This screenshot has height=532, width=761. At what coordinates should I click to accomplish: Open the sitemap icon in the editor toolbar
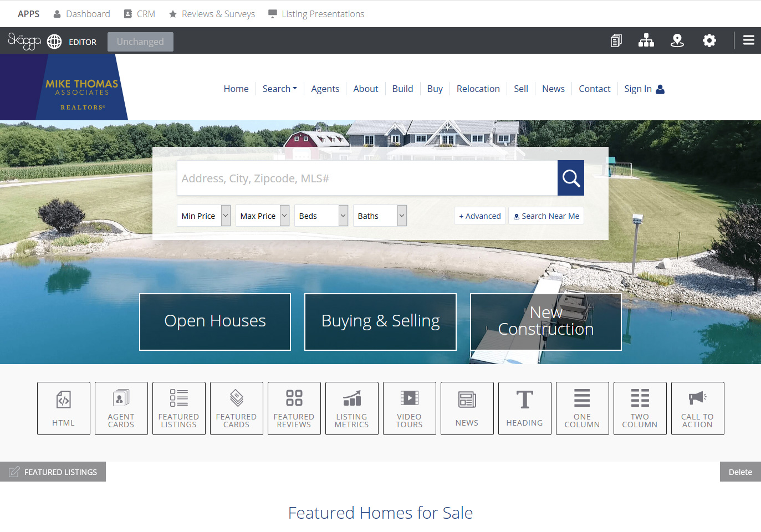[x=646, y=40]
